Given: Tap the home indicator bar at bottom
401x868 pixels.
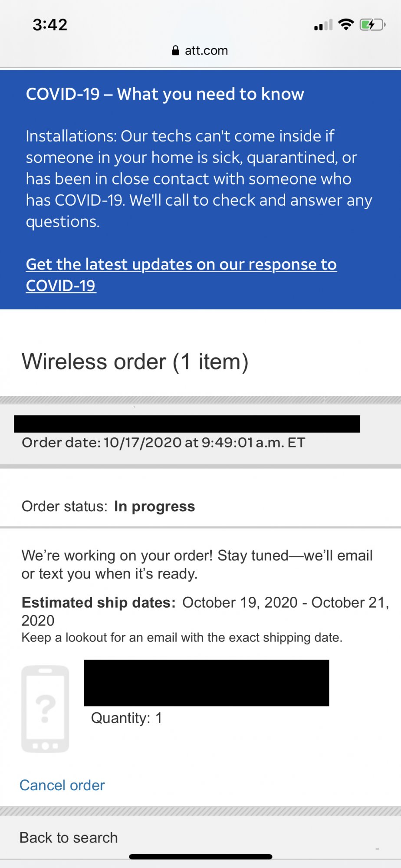Looking at the screenshot, I should pyautogui.click(x=200, y=857).
